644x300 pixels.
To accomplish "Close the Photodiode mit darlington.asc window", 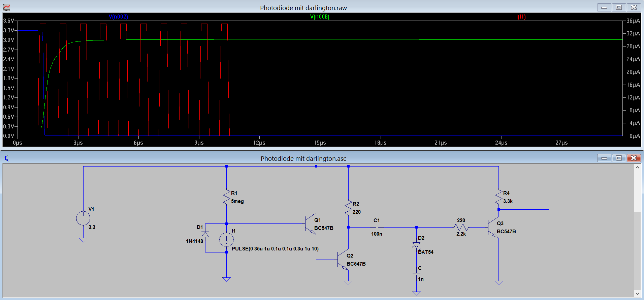I will pyautogui.click(x=634, y=158).
